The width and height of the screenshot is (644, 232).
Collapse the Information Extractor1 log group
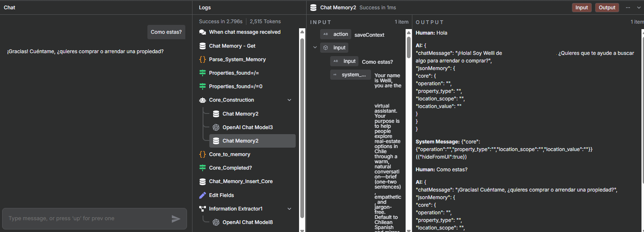click(289, 209)
